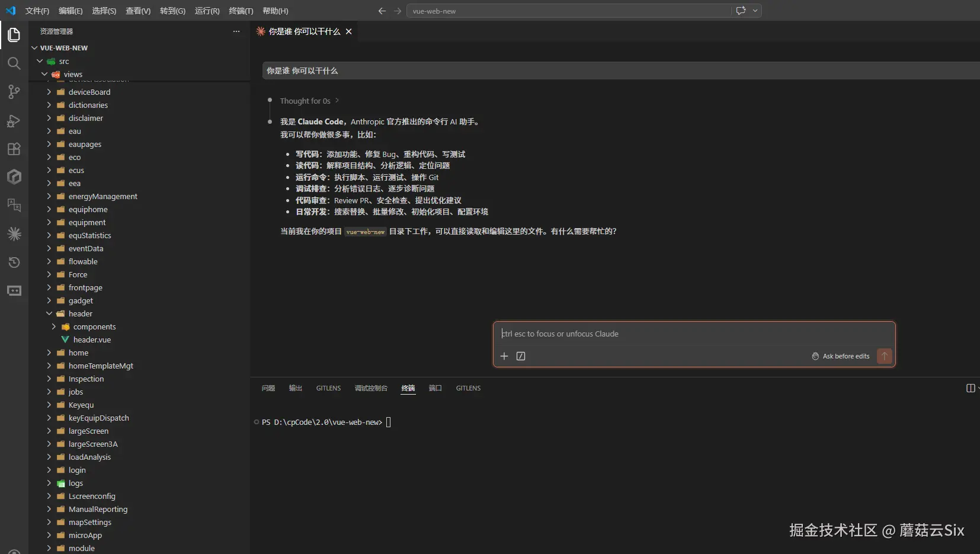Screen dimensions: 980x554
Task: Click the activity bar icon below the Extensions hexagon
Action: (14, 206)
